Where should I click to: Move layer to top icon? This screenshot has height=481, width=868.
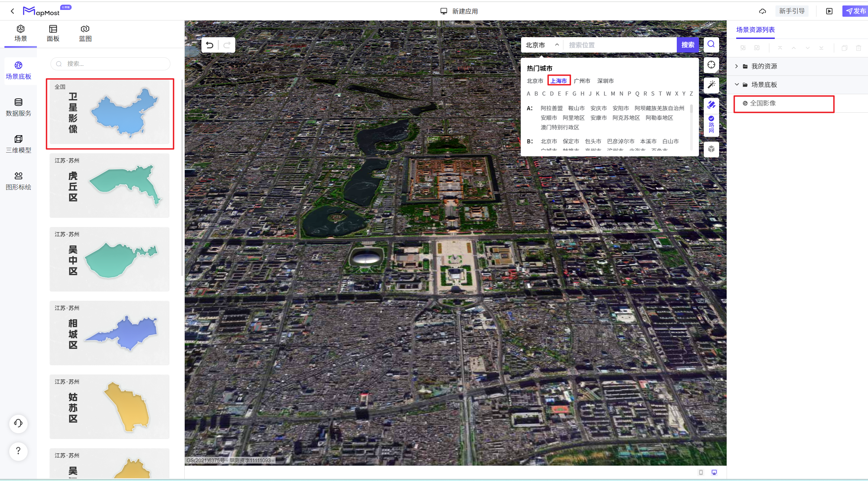point(780,48)
